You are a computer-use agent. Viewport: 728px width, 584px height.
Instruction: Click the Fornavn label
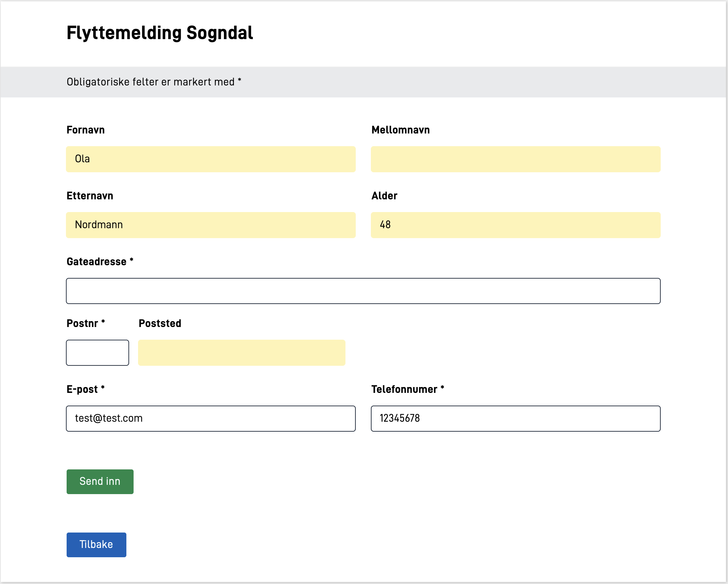[x=86, y=130]
